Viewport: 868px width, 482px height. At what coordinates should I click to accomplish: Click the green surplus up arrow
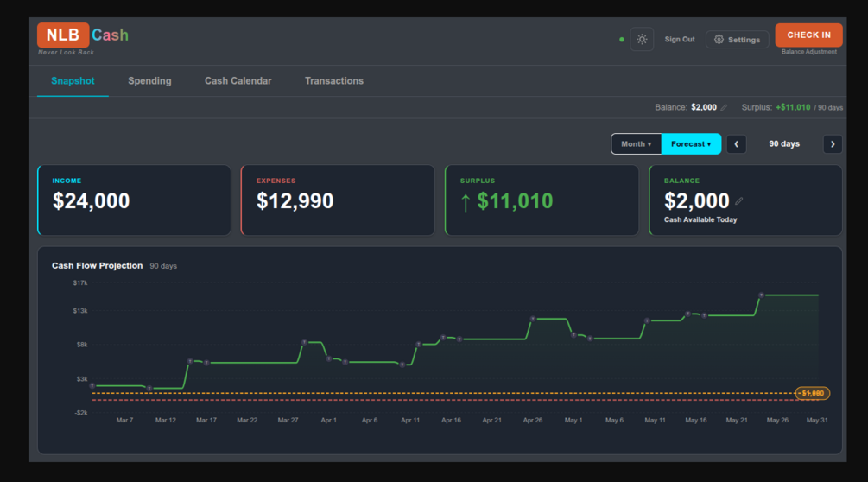(466, 202)
